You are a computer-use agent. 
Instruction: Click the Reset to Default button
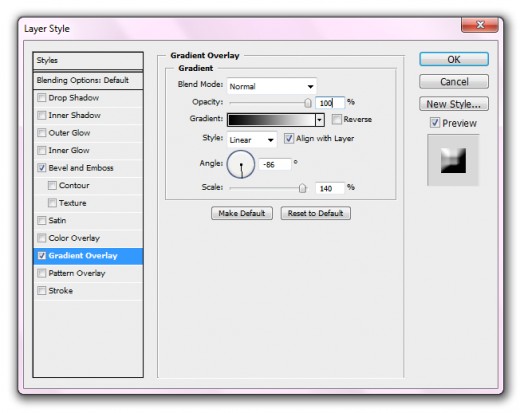pyautogui.click(x=315, y=213)
